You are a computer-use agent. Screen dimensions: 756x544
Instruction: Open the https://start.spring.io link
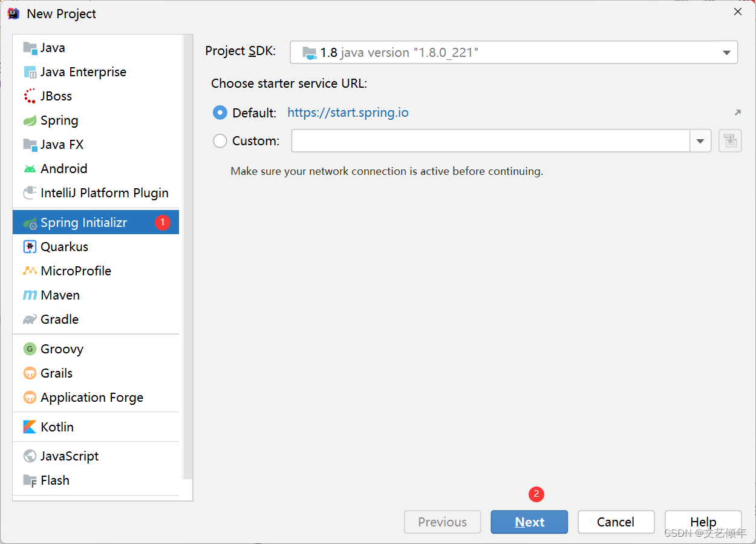click(x=348, y=113)
